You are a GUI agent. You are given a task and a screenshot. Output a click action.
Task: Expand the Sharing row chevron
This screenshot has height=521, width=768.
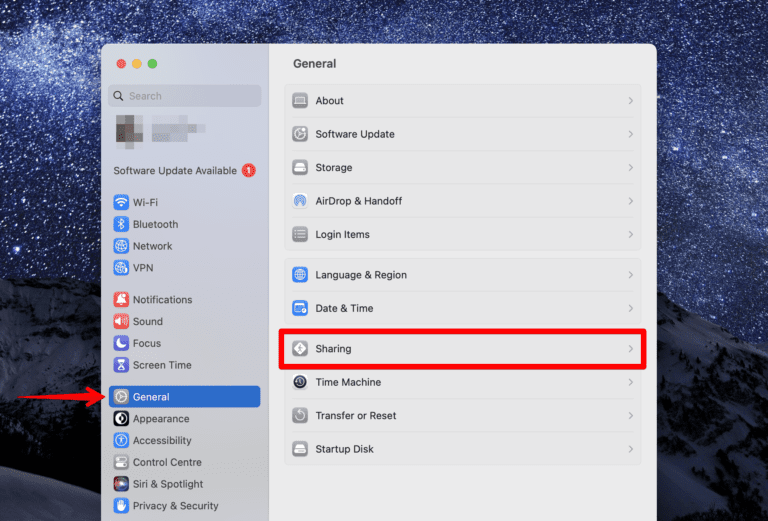[630, 349]
